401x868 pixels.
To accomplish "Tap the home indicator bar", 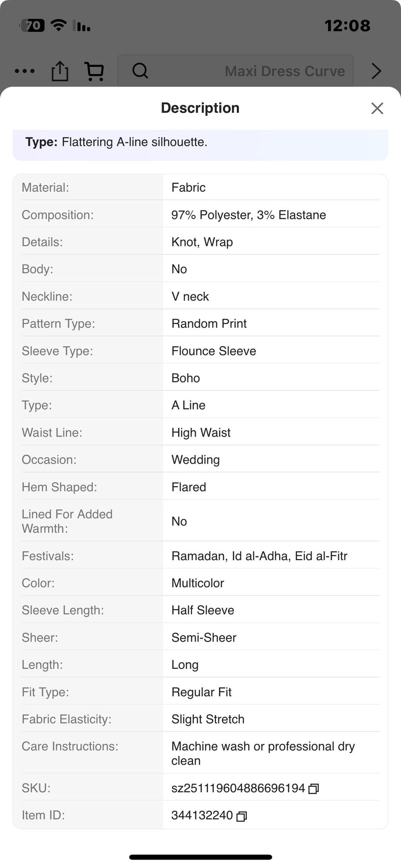I will click(200, 857).
